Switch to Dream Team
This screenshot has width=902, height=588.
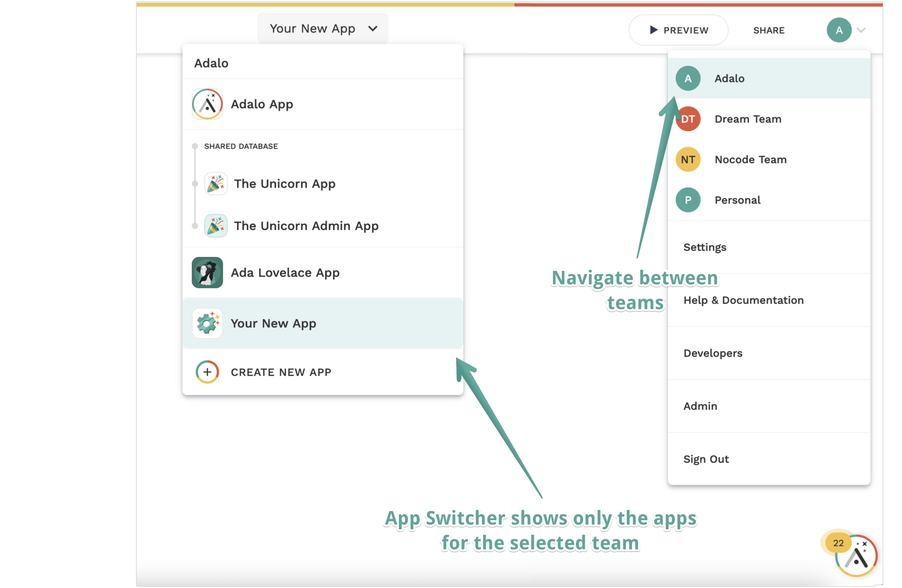tap(769, 119)
